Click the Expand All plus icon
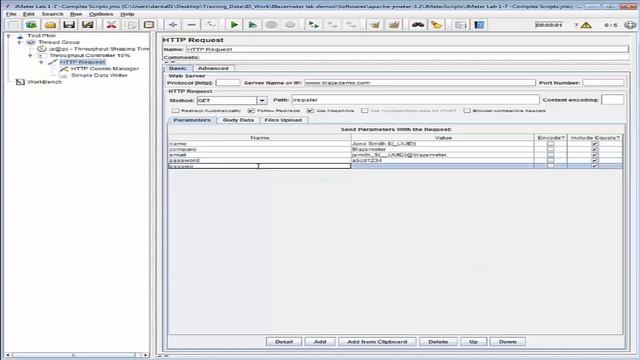The width and height of the screenshot is (640, 360). pyautogui.click(x=173, y=25)
